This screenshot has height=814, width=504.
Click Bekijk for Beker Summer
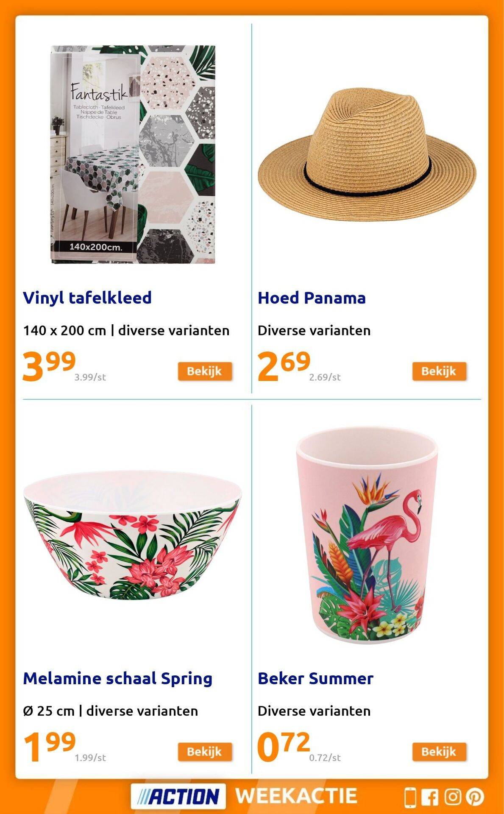439,751
